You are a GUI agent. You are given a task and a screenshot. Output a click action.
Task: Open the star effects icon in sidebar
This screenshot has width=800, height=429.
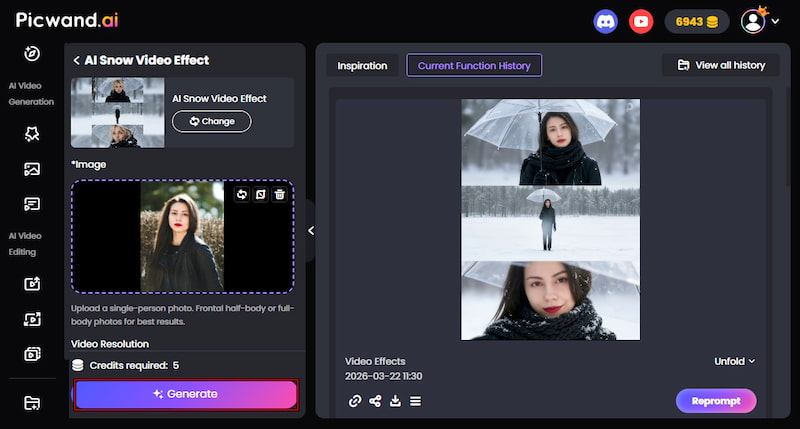pos(32,134)
